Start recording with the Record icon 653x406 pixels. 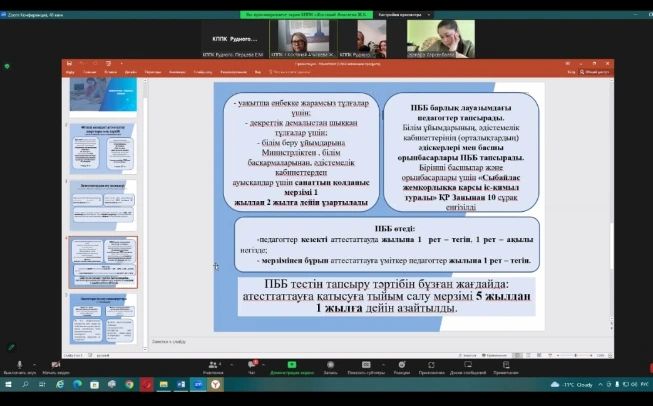(x=329, y=366)
